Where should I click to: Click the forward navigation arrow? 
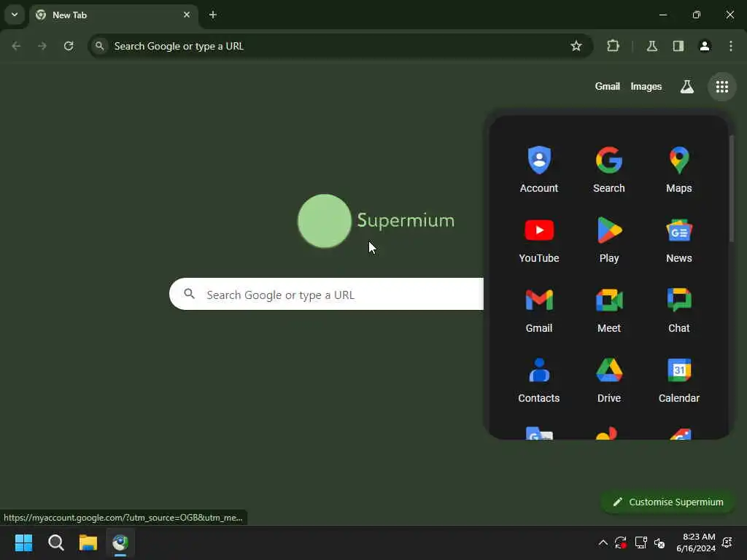[x=42, y=46]
